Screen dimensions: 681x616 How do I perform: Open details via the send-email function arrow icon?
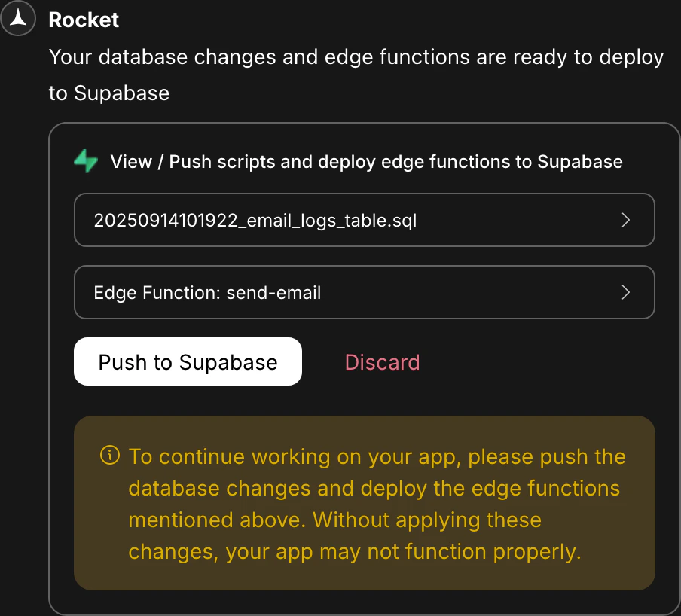625,292
